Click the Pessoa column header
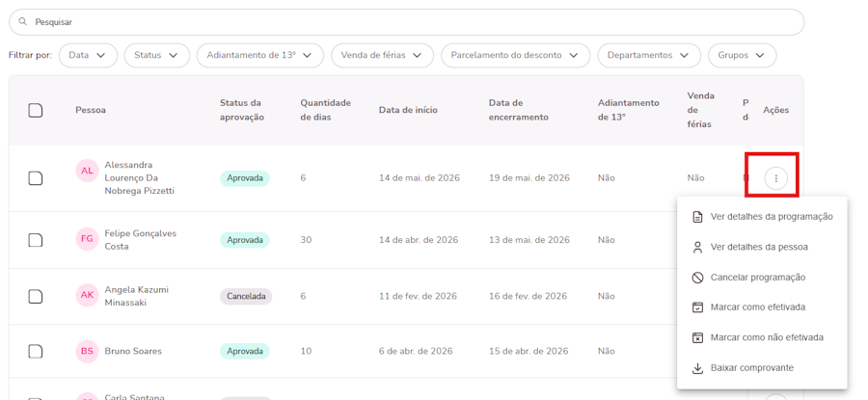Image resolution: width=868 pixels, height=400 pixels. pyautogui.click(x=91, y=110)
